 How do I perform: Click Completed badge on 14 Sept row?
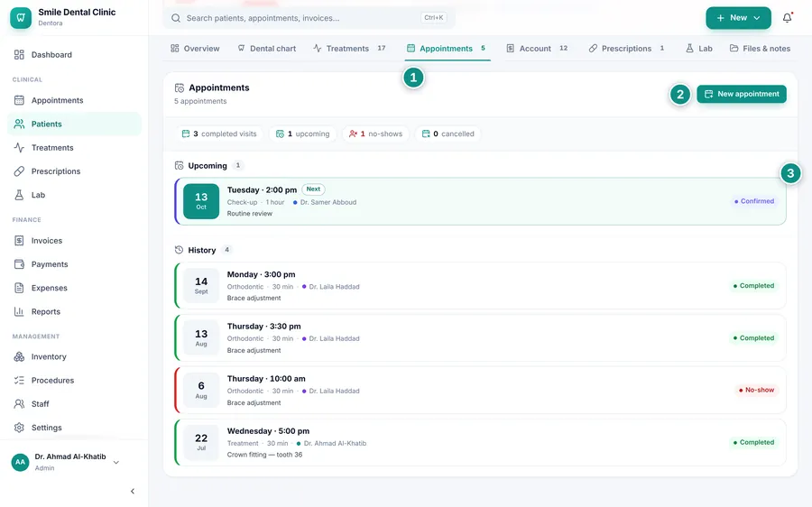click(753, 286)
